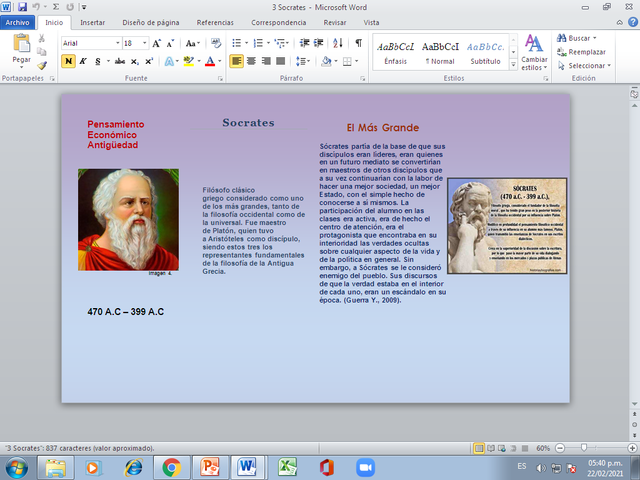Justify text icon
This screenshot has width=640, height=480.
pyautogui.click(x=280, y=61)
